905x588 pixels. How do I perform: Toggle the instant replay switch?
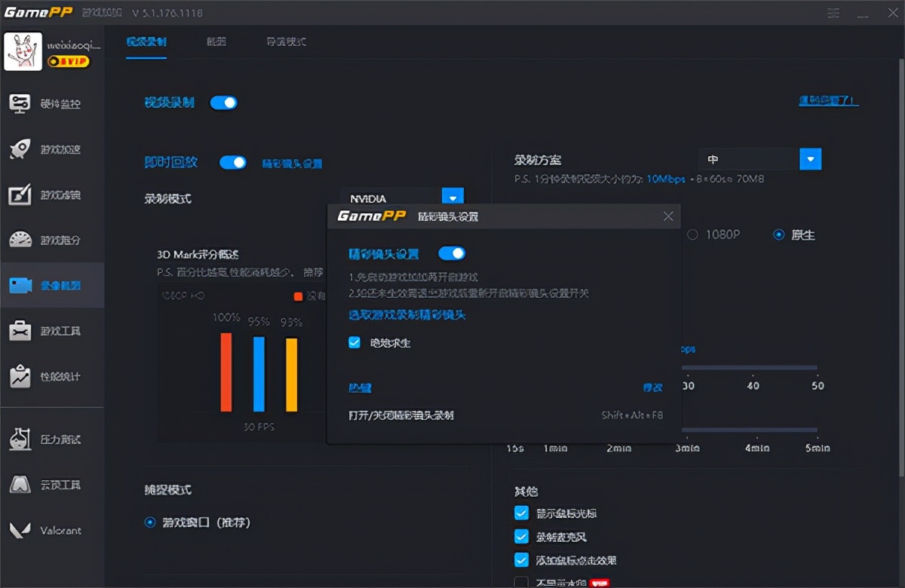(x=233, y=162)
